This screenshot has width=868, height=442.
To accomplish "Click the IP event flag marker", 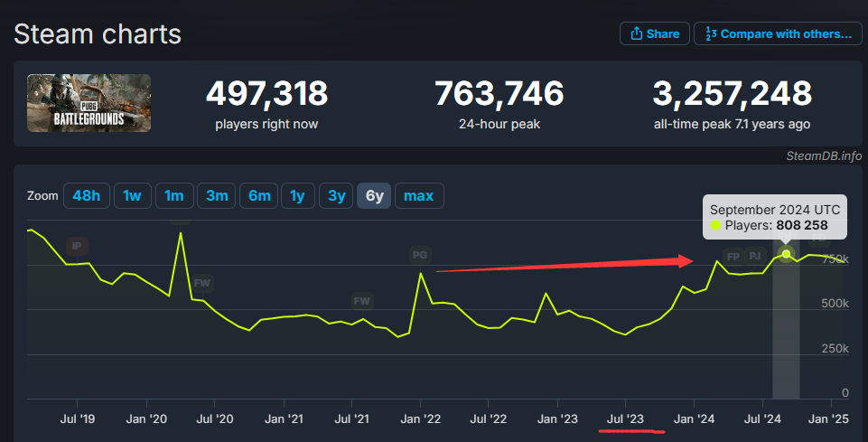I will (x=77, y=246).
